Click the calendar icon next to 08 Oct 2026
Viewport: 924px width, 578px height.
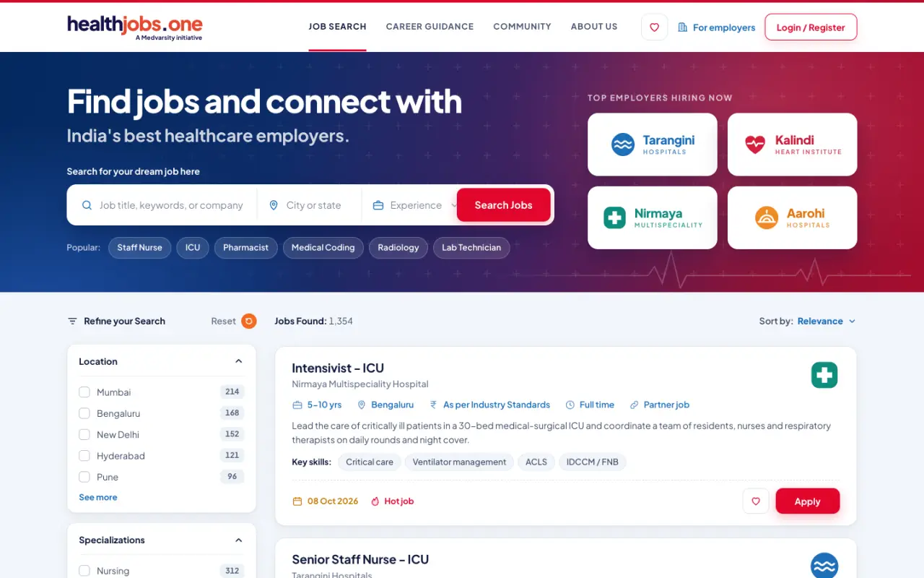pos(297,501)
